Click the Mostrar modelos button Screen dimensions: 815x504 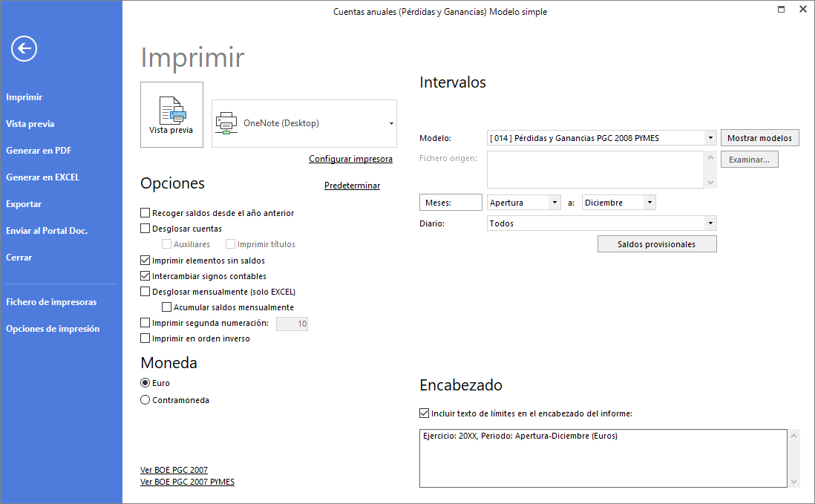759,138
